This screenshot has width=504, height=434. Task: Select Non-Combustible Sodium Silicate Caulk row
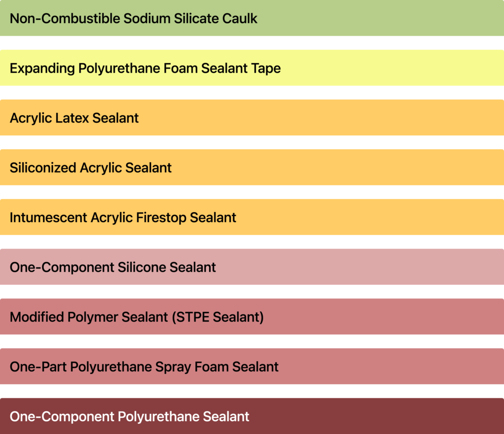coord(252,18)
